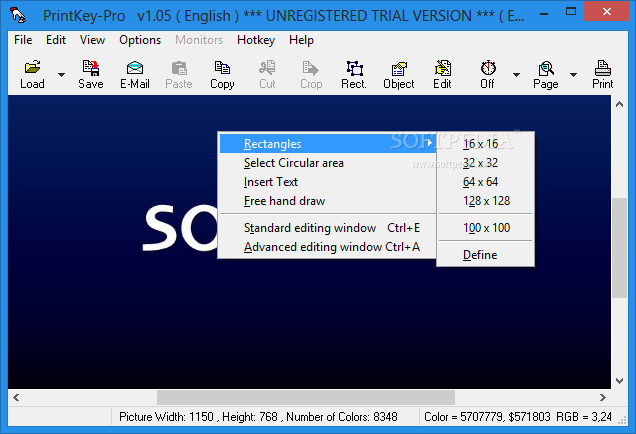
Task: Click the Off timer icon
Action: coord(488,68)
